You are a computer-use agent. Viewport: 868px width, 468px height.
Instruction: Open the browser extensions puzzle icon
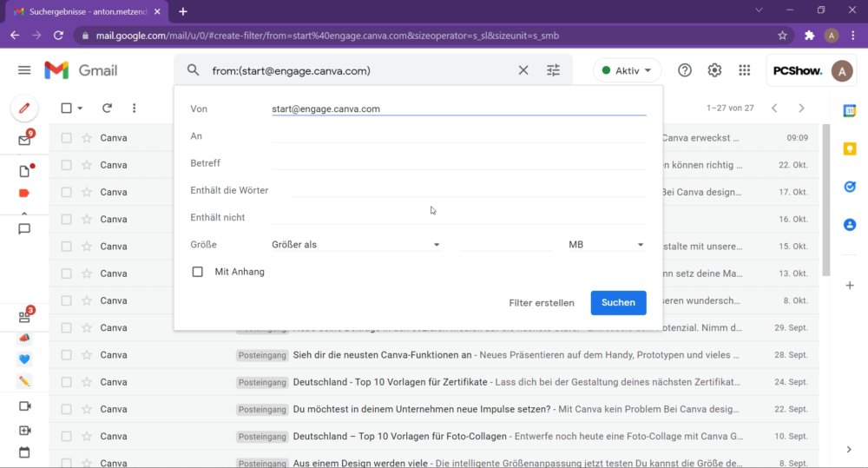pos(809,36)
